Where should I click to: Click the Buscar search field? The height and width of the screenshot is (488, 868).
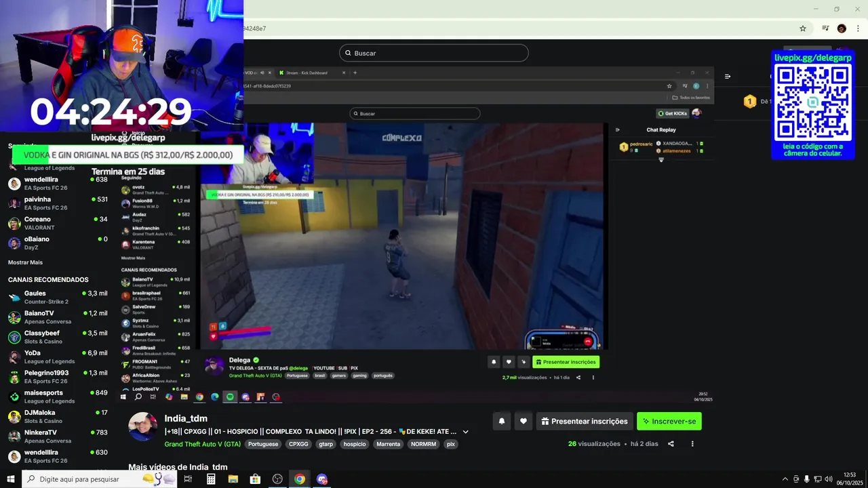pos(434,53)
